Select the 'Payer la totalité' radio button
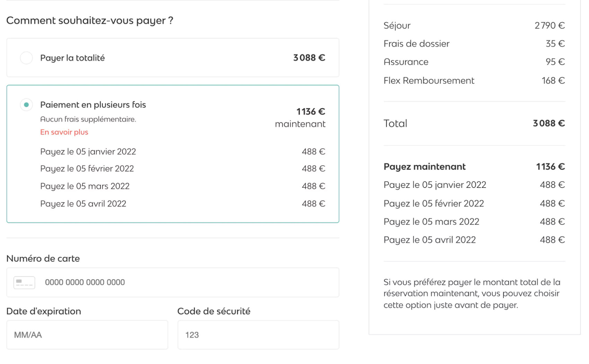Viewport: 589px width, 364px height. pos(26,58)
